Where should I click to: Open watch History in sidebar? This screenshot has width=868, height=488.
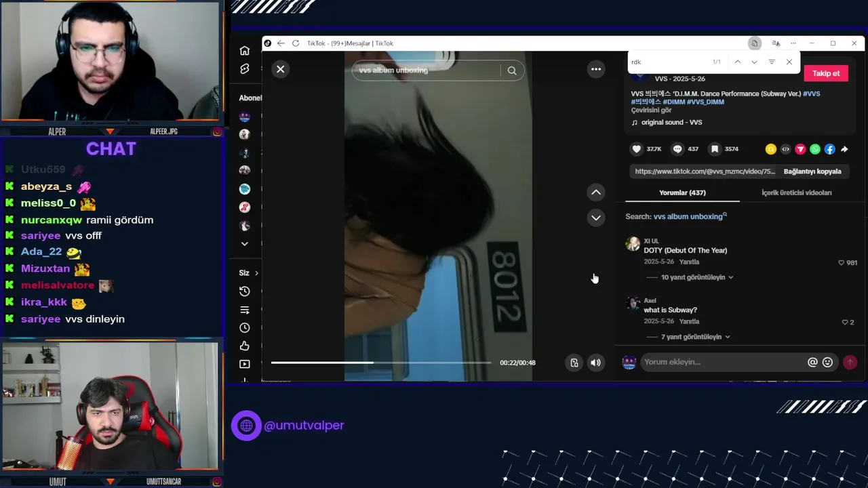pos(245,291)
